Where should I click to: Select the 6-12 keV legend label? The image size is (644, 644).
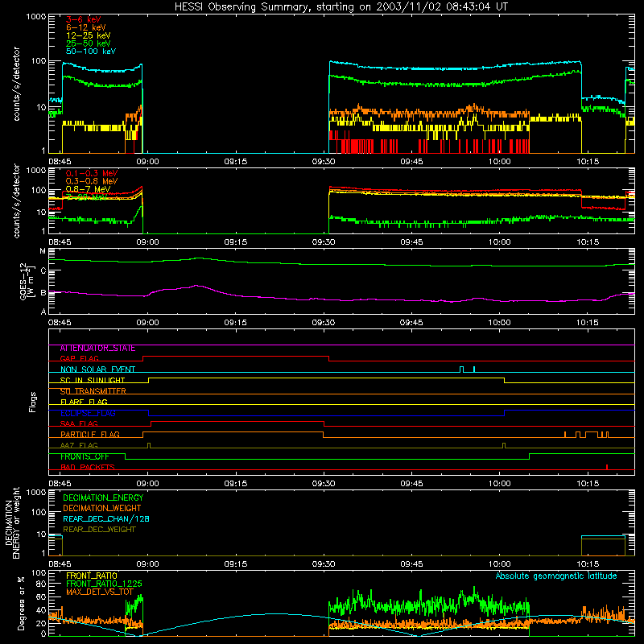(x=86, y=27)
